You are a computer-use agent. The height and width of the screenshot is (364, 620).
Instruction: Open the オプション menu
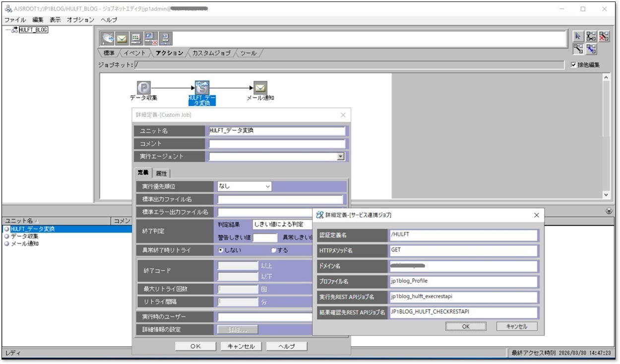pos(80,20)
